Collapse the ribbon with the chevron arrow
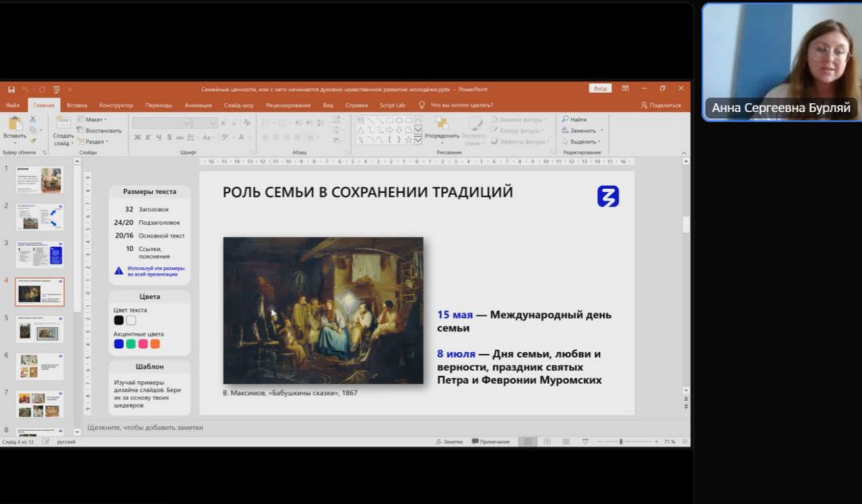Image resolution: width=862 pixels, height=504 pixels. [684, 153]
